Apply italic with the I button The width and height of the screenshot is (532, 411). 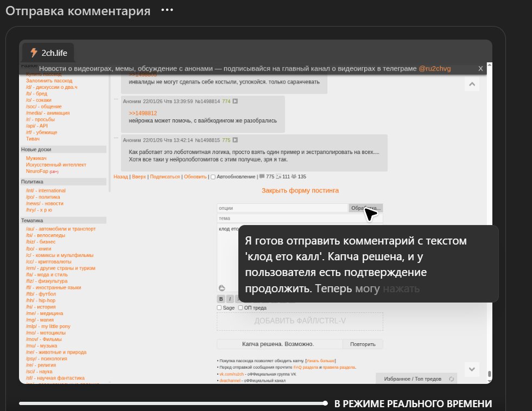point(230,299)
